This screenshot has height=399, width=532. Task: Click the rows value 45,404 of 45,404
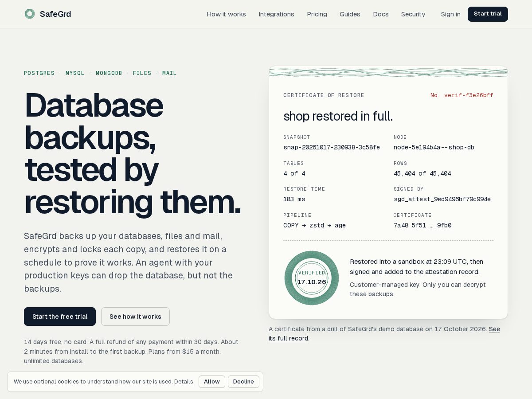point(422,173)
